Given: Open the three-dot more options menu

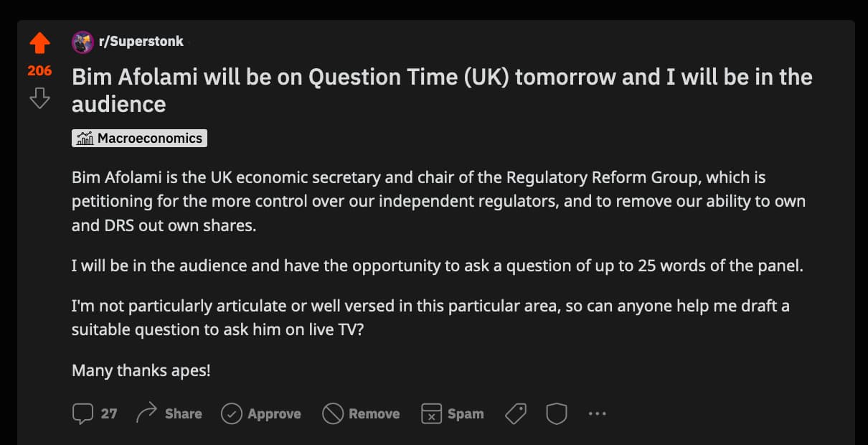Looking at the screenshot, I should (597, 413).
